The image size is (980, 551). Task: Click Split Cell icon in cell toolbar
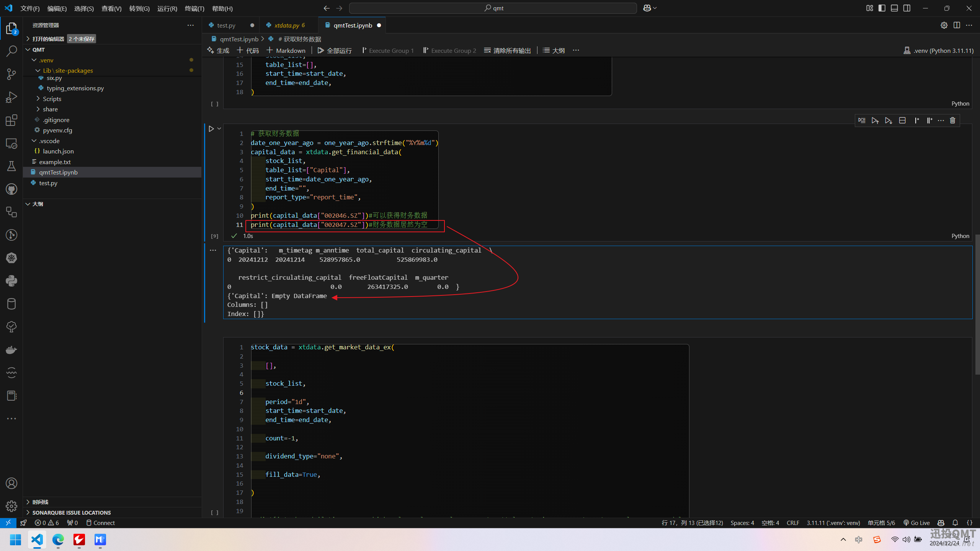point(902,121)
